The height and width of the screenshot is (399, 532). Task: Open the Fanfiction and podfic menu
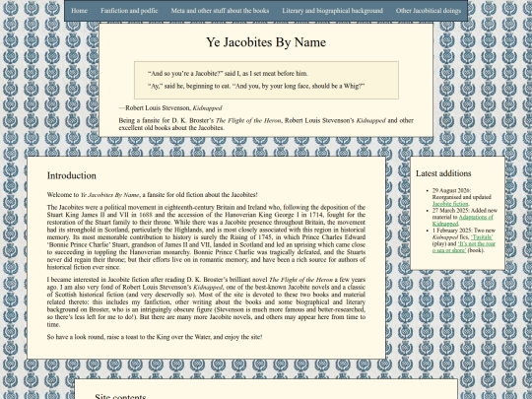point(129,11)
